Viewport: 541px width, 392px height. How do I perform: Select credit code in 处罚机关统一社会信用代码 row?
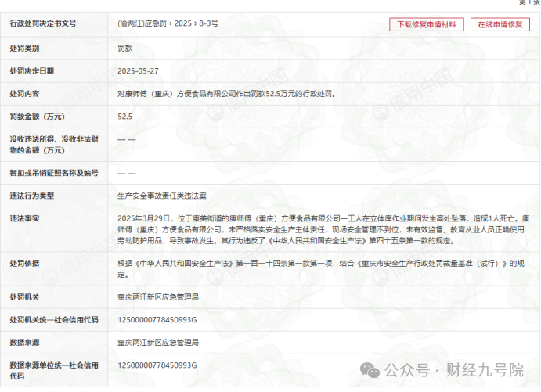[157, 320]
